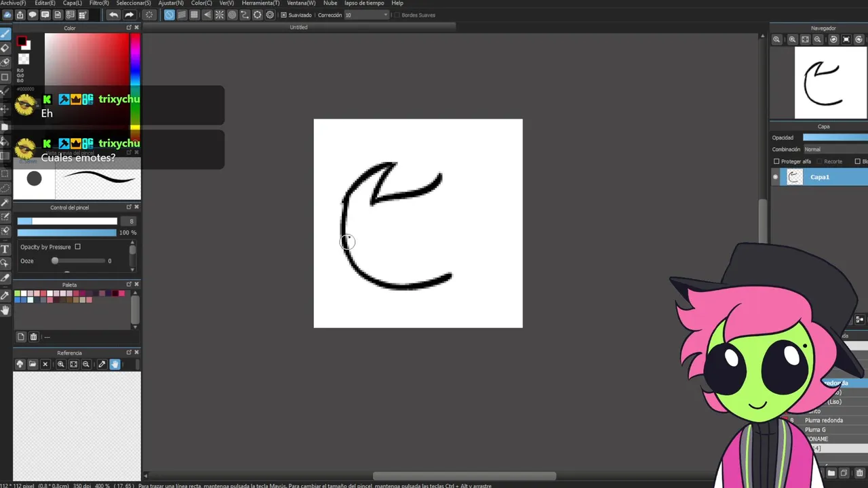
Task: Open the Filtro menu
Action: (x=99, y=3)
